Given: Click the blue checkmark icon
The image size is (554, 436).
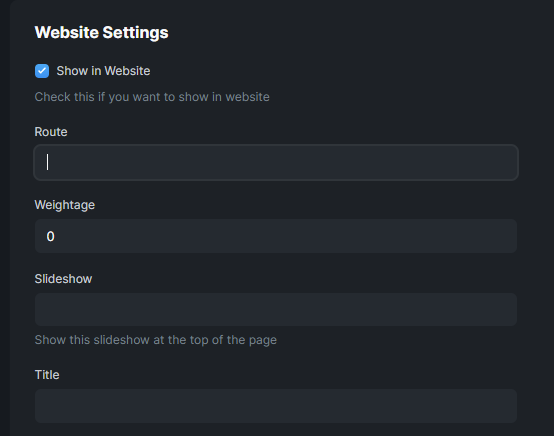Looking at the screenshot, I should 42,71.
